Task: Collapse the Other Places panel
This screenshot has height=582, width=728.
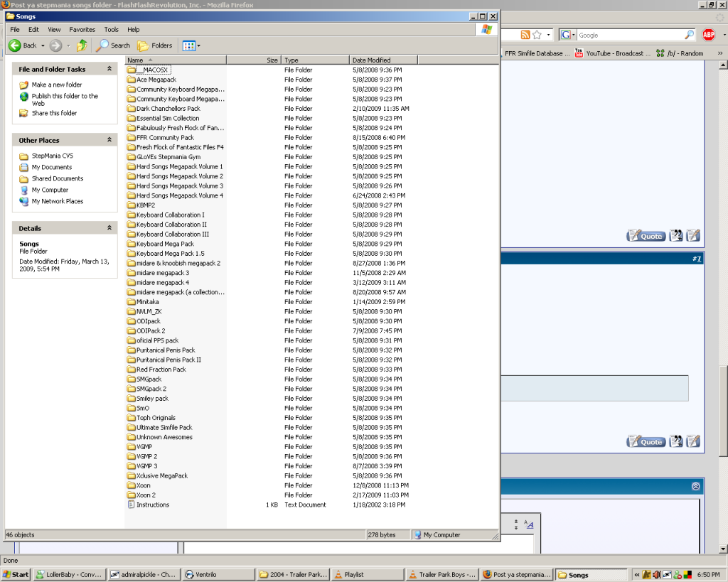Action: pyautogui.click(x=109, y=140)
